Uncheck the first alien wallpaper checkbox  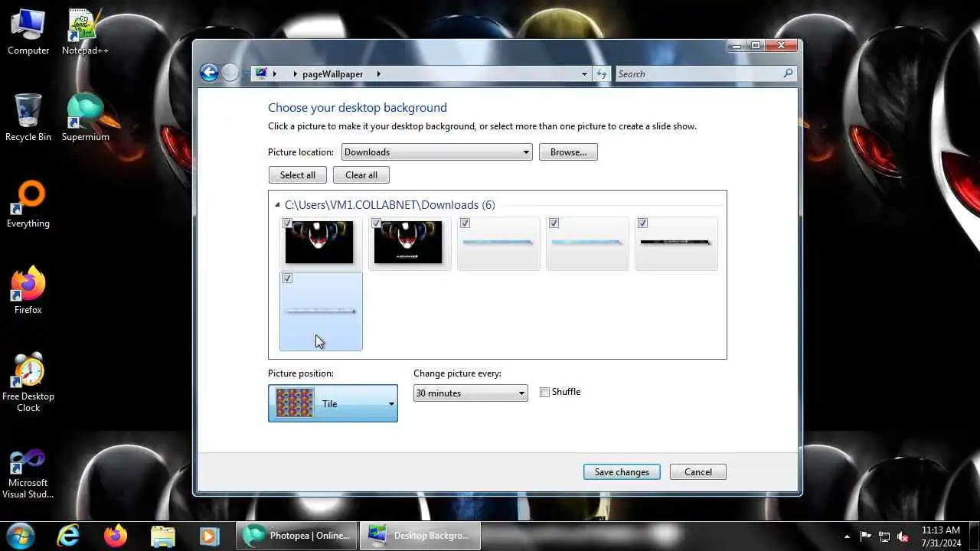[287, 223]
